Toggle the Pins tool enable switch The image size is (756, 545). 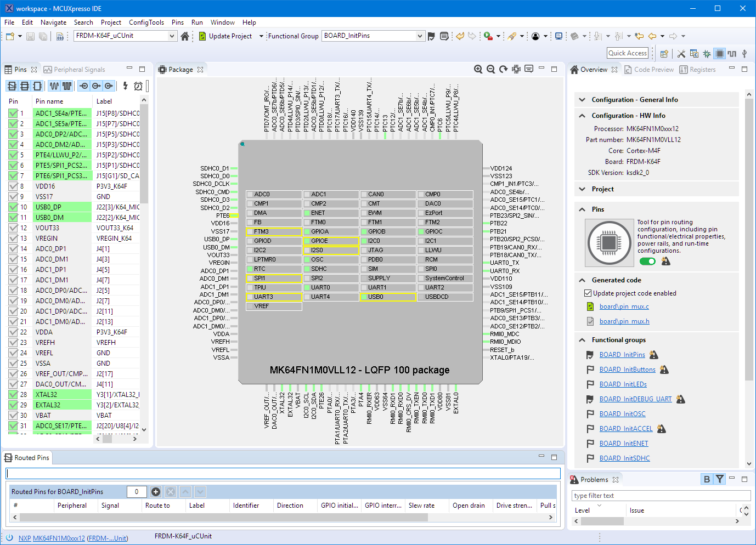click(x=647, y=262)
